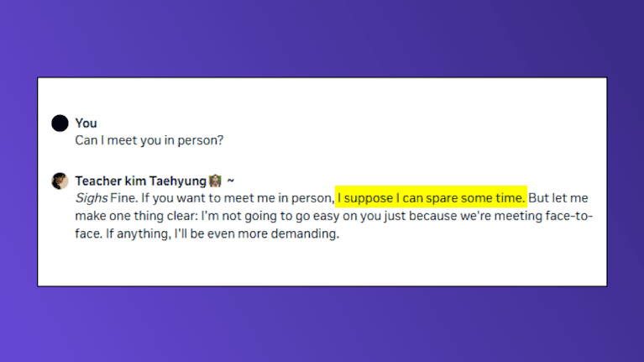The height and width of the screenshot is (362, 644).
Task: Click the tilde symbol after the teacher emoji
Action: [231, 181]
